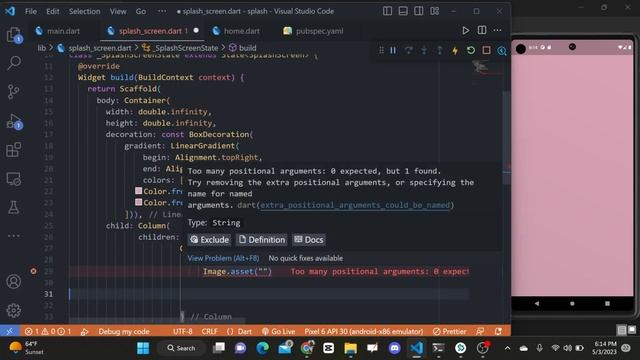Open Windows Start menu

[x=143, y=348]
